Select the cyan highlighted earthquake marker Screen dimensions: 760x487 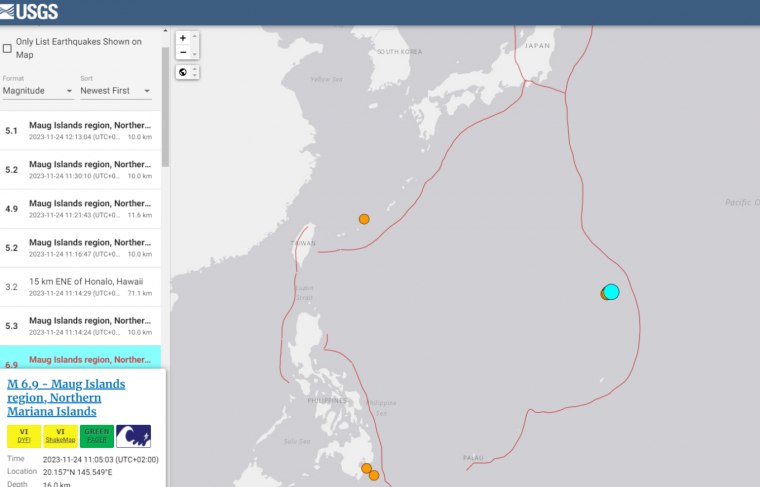(612, 292)
